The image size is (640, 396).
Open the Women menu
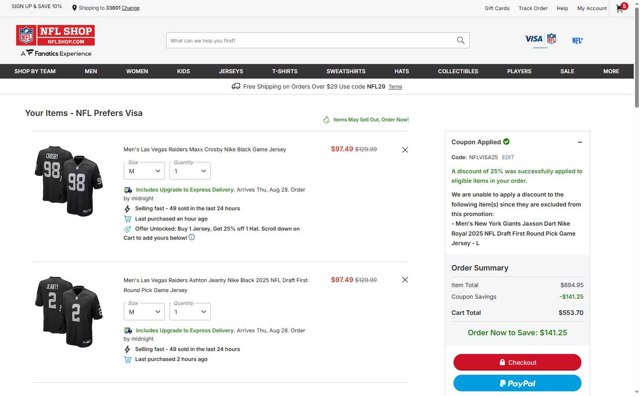click(x=137, y=71)
